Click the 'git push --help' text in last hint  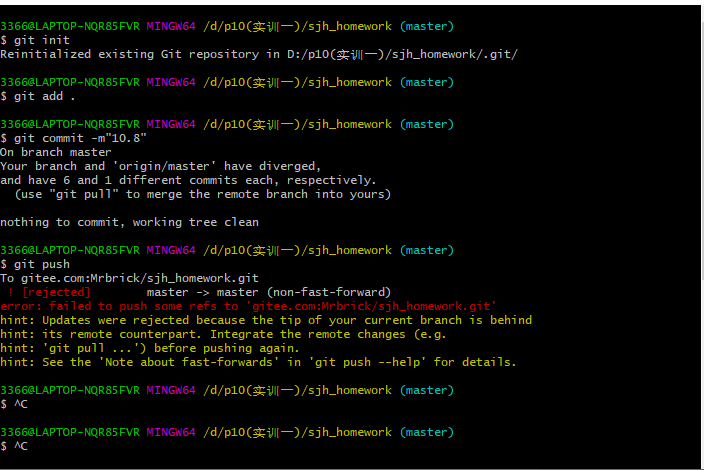pyautogui.click(x=367, y=362)
